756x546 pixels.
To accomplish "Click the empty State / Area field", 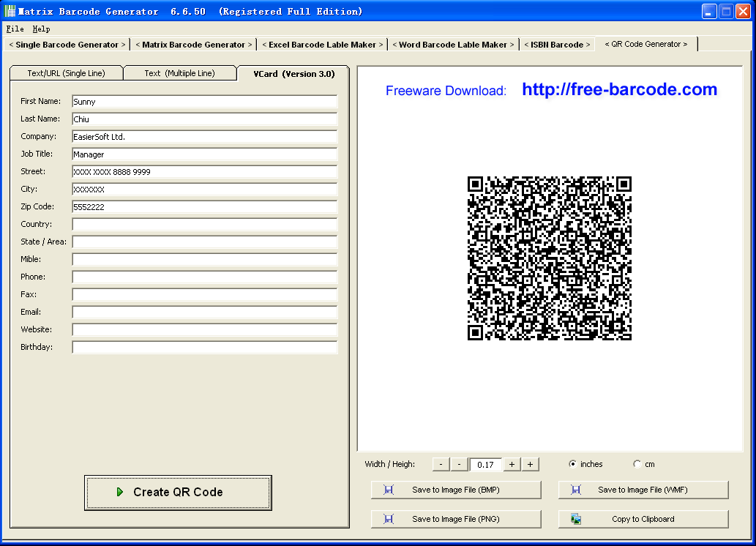I will click(204, 242).
